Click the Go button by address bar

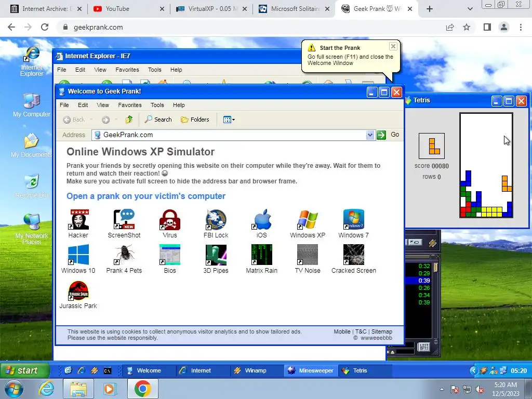coord(395,135)
